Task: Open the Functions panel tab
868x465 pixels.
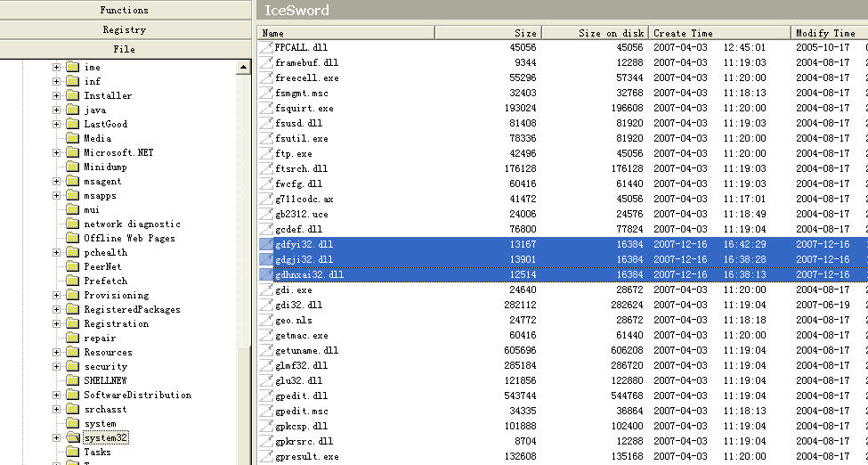Action: coord(125,10)
